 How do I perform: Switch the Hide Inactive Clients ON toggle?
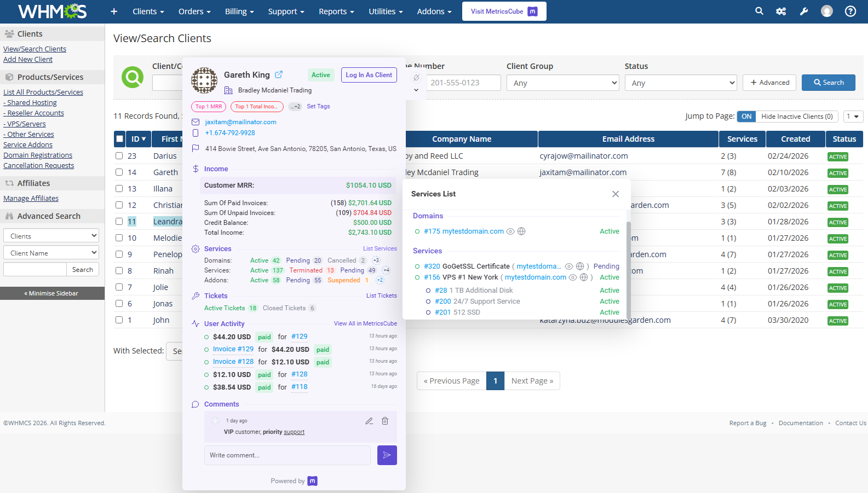746,117
